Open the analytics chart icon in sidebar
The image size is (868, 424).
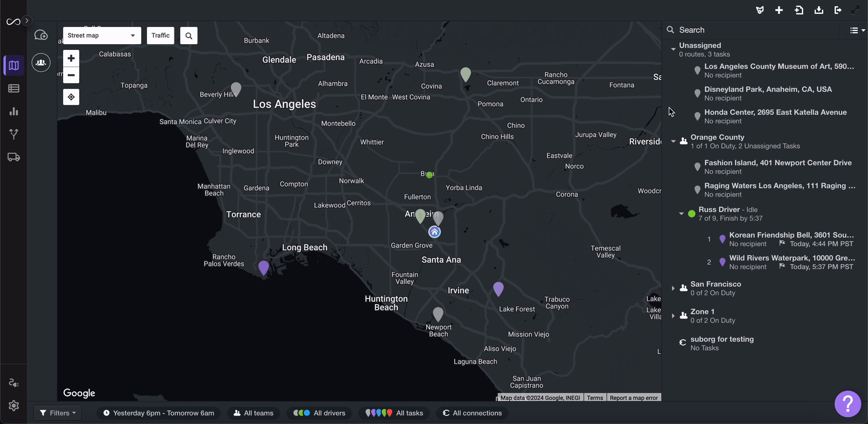click(14, 111)
